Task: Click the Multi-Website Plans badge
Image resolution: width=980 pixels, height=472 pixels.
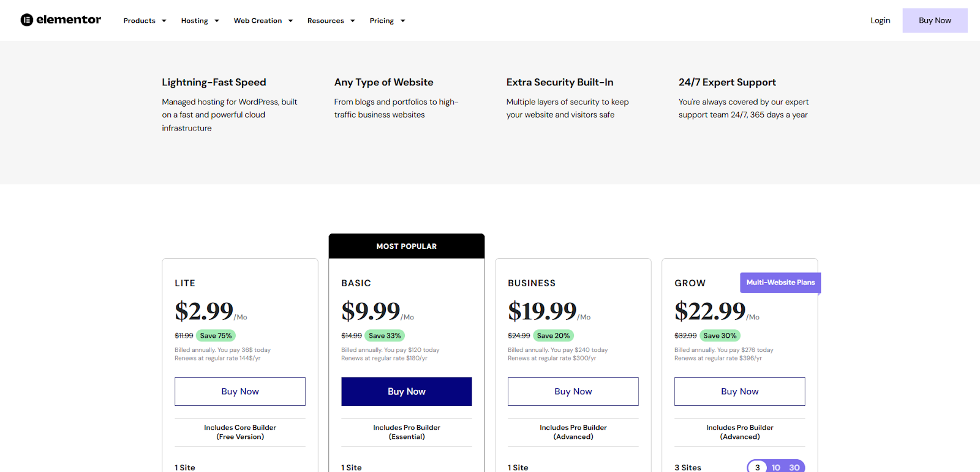Action: 780,283
